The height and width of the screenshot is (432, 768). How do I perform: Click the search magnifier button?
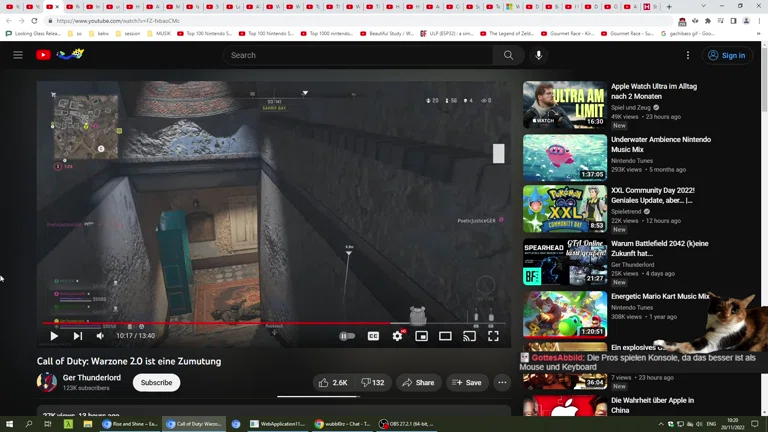(508, 55)
